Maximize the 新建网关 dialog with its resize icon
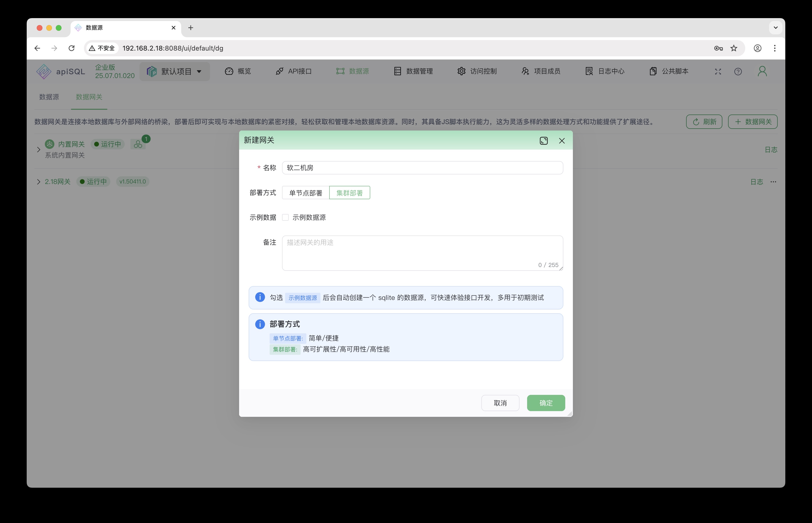This screenshot has height=523, width=812. click(544, 140)
